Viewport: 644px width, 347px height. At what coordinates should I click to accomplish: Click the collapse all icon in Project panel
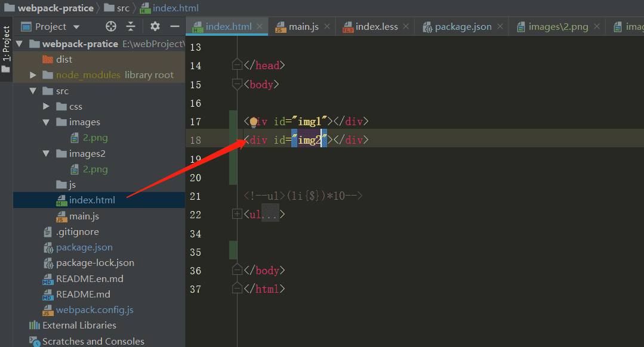[131, 27]
